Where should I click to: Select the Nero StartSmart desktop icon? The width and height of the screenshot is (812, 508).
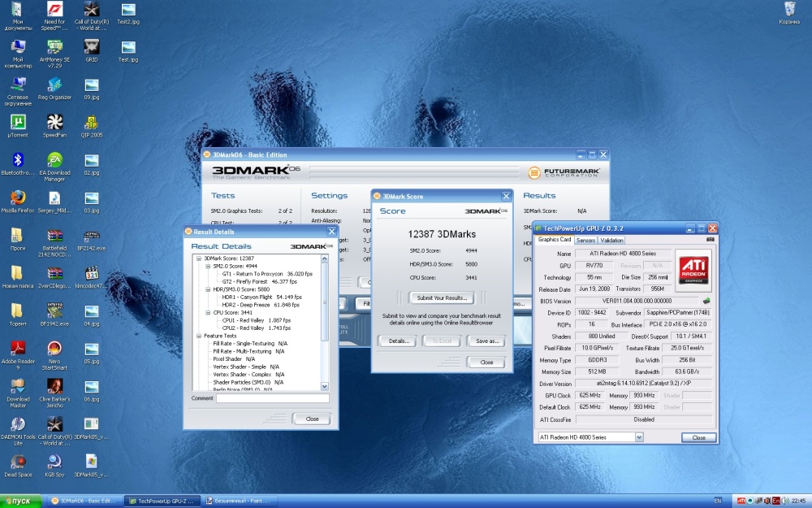pos(55,356)
